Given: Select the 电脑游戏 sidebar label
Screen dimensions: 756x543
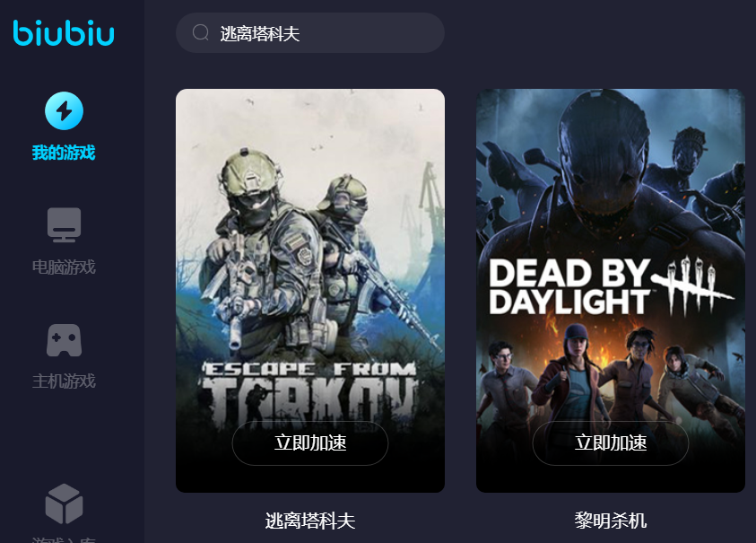Looking at the screenshot, I should click(x=64, y=267).
